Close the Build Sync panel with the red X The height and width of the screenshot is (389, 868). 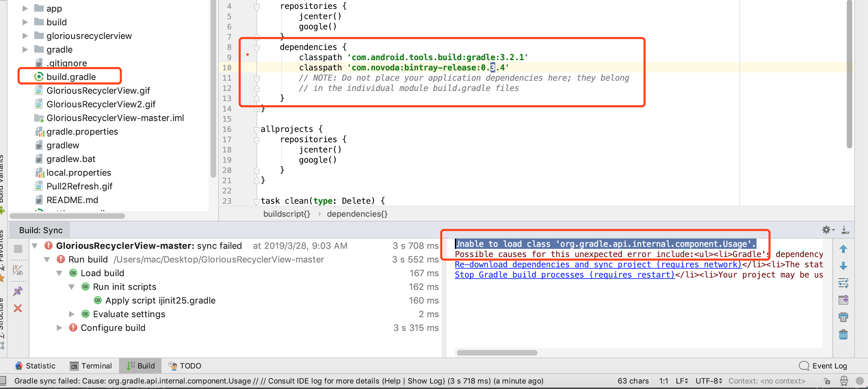click(x=18, y=308)
